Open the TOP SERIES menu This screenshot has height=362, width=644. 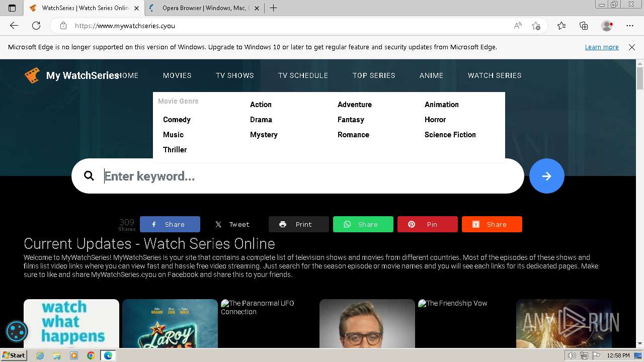click(x=374, y=75)
